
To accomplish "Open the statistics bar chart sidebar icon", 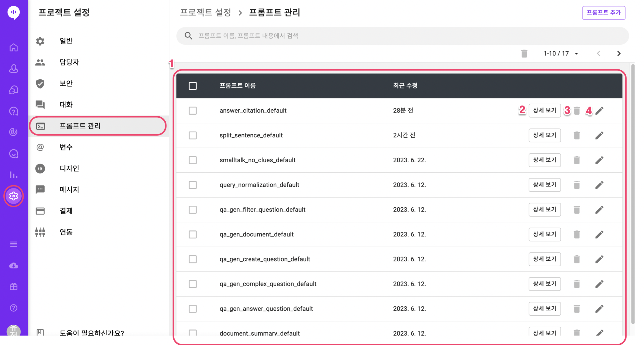I will click(14, 175).
